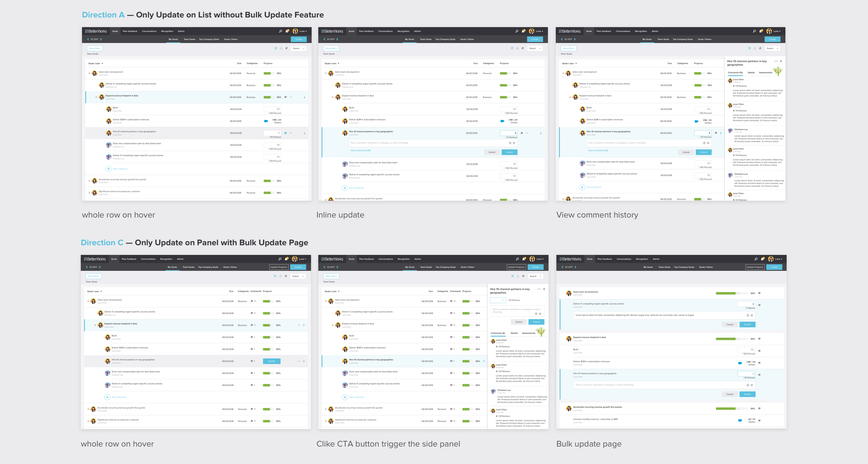Direction A hover screen: cloud icon on Deliver $2M row
Screen dimensions: 868x464
[x=266, y=121]
